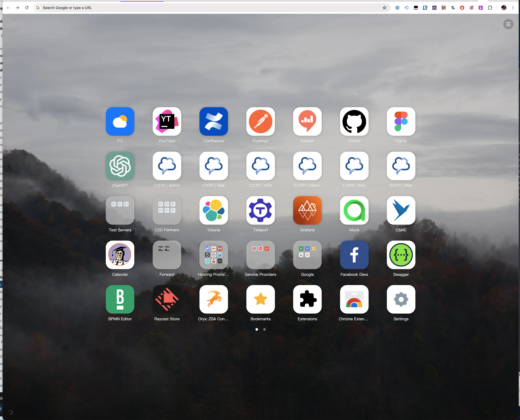Launch the BPMN Editor tile

120,299
